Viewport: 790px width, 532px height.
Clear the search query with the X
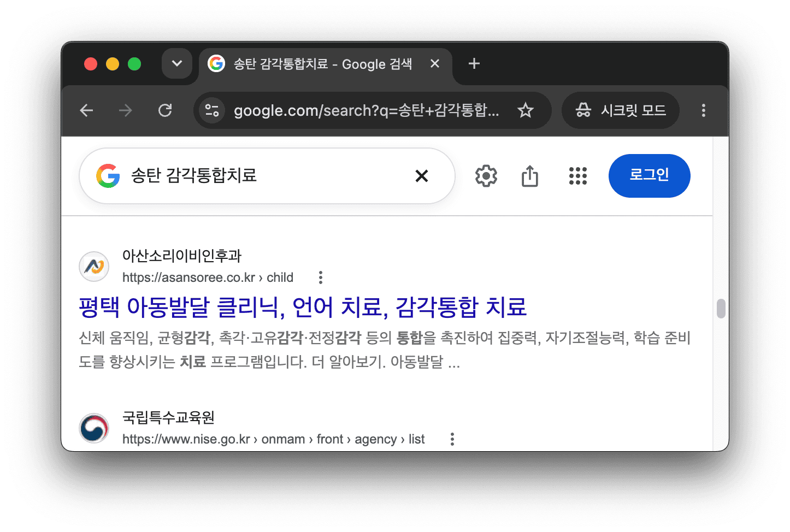422,176
